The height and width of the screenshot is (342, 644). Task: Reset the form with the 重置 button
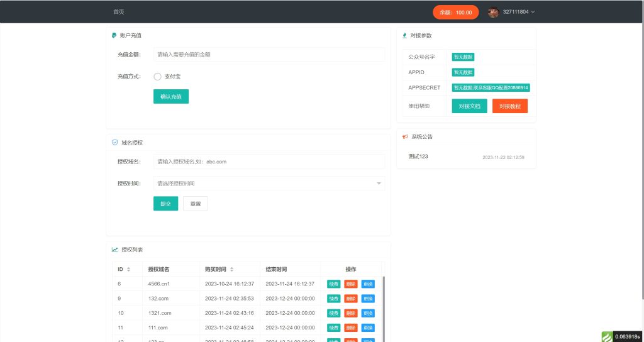(196, 204)
